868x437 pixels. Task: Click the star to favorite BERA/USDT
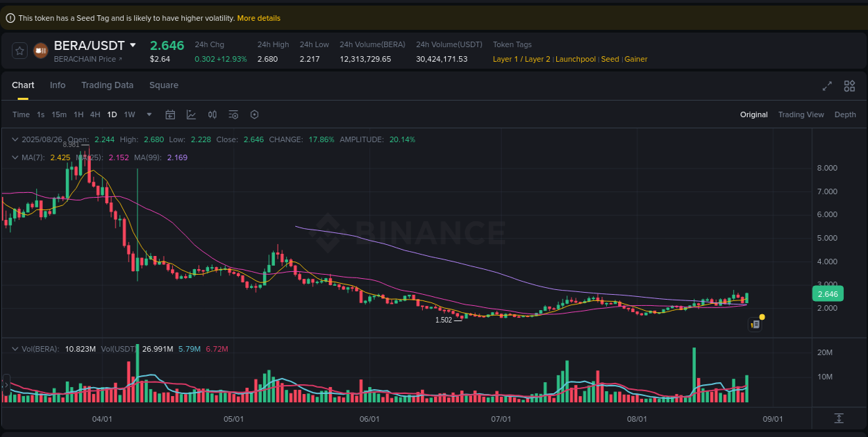coord(19,50)
